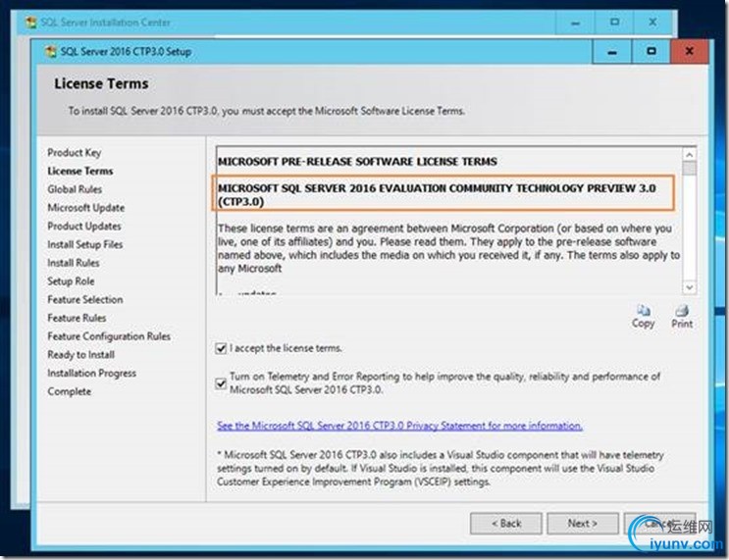Screen dimensions: 729x560
Task: Select the Feature Configuration Rules step
Action: tap(109, 336)
